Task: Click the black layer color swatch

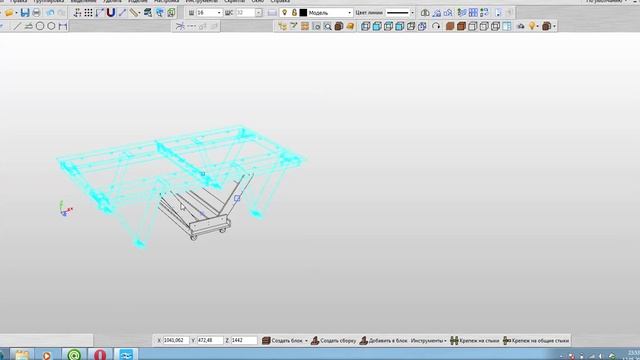Action: click(303, 13)
